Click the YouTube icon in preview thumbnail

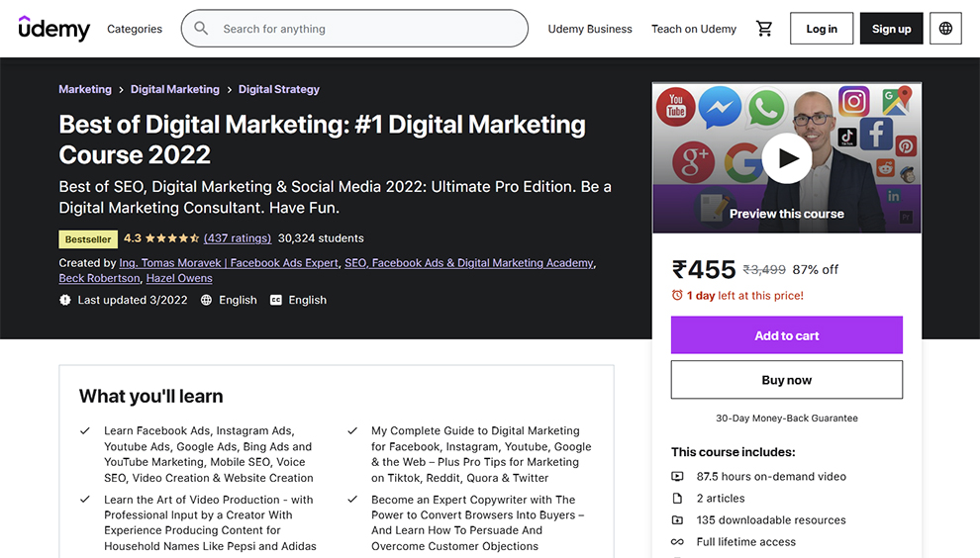pyautogui.click(x=676, y=106)
